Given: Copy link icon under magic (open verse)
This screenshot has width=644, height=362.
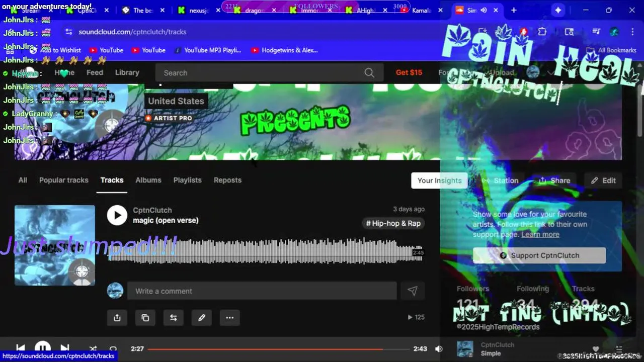Looking at the screenshot, I should point(145,318).
